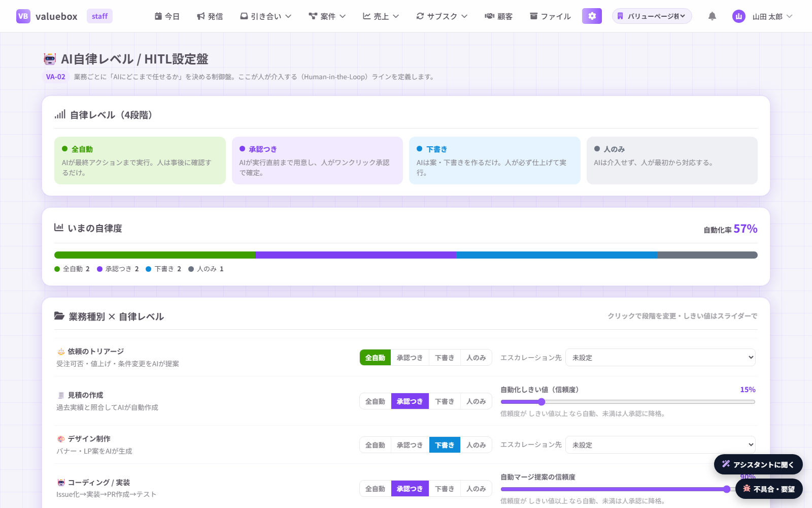Click the scales icon beside 依頼のトリアージ
The image size is (812, 508).
pyautogui.click(x=61, y=352)
